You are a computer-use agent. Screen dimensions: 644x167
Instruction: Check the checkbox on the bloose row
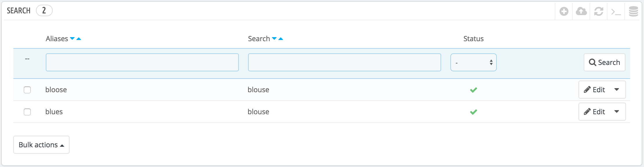pyautogui.click(x=28, y=90)
